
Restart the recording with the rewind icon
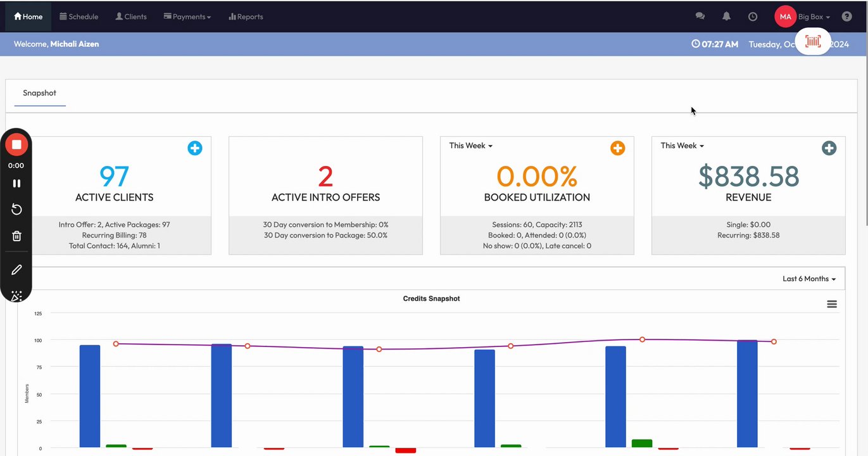(16, 210)
